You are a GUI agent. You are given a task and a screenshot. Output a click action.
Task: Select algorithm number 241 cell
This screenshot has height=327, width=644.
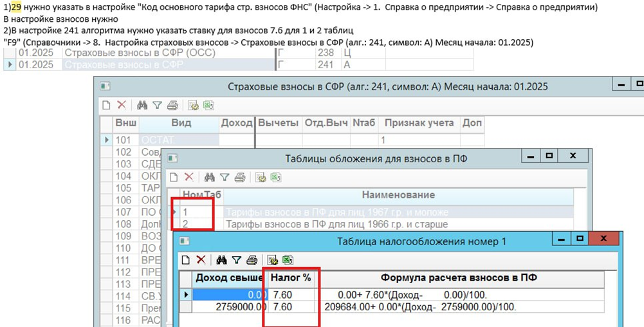(x=327, y=64)
